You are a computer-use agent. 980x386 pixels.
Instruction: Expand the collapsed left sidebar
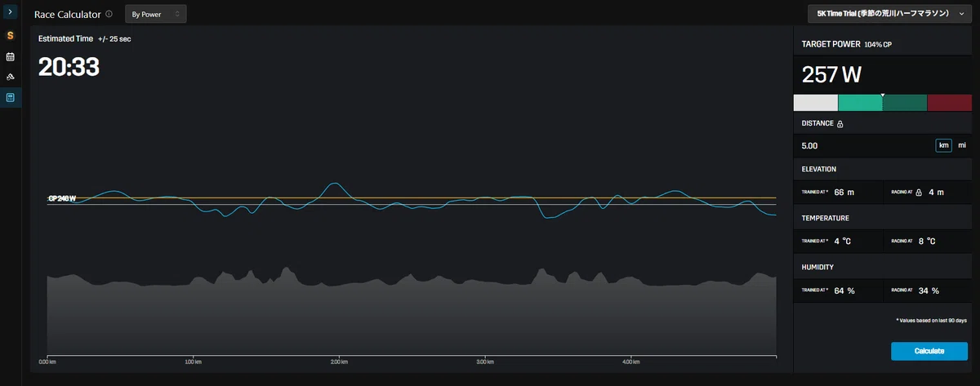pos(11,13)
